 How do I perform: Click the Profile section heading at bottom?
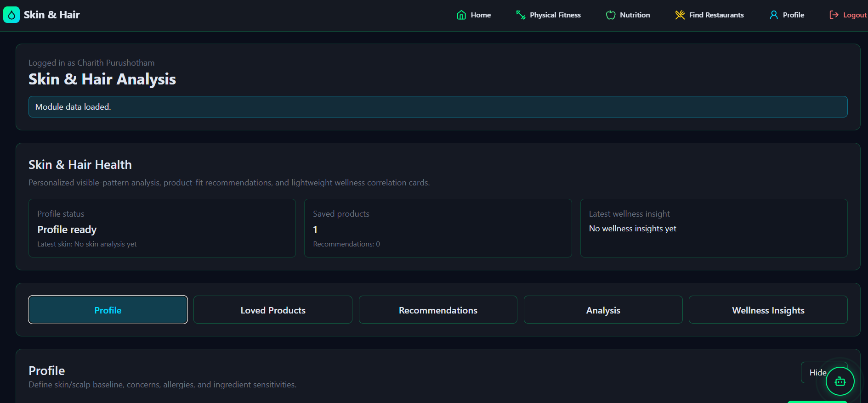[x=47, y=370]
